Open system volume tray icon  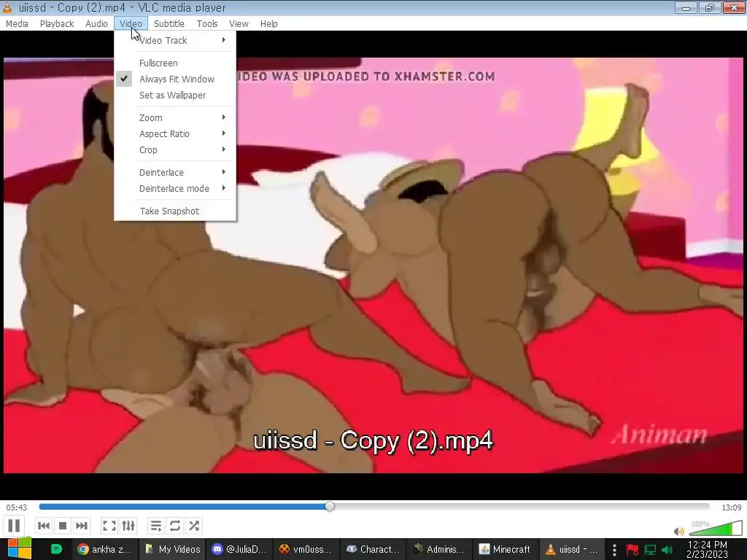pos(667,550)
